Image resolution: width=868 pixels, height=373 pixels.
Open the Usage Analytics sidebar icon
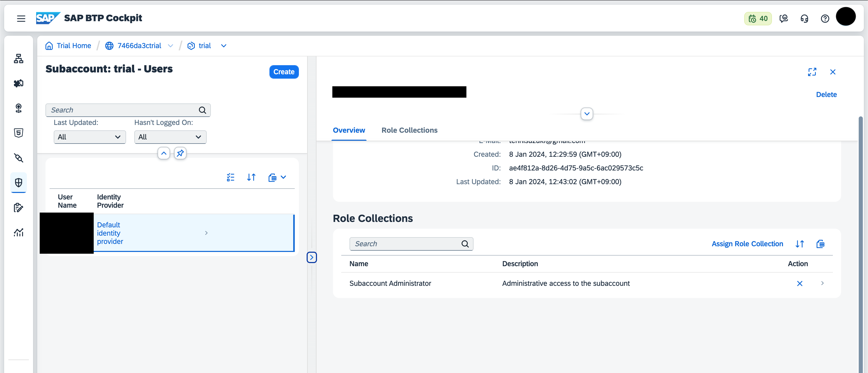(19, 232)
